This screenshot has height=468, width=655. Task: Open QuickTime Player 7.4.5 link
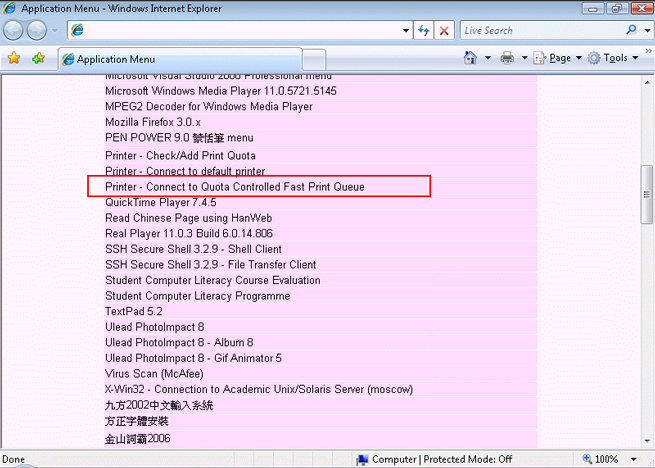[161, 203]
